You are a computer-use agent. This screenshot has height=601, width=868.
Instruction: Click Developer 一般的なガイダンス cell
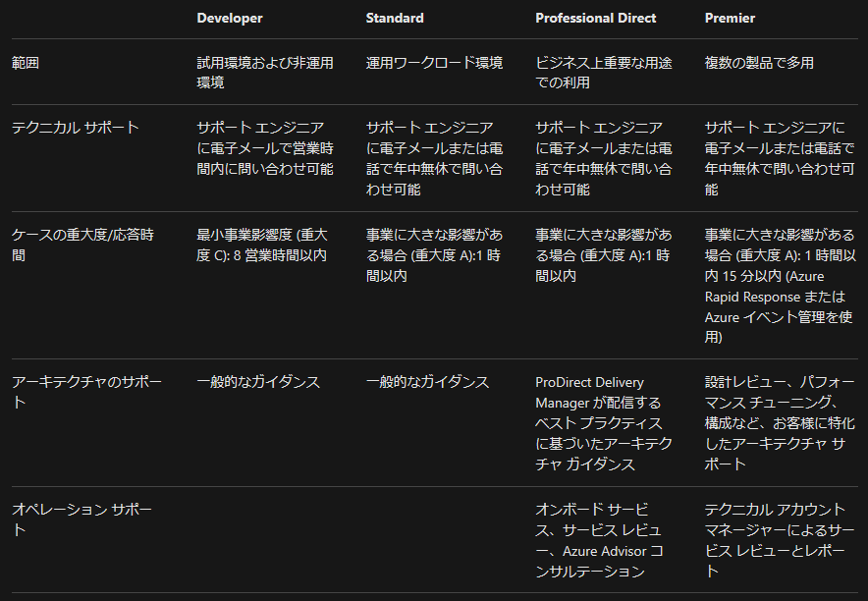(x=258, y=382)
